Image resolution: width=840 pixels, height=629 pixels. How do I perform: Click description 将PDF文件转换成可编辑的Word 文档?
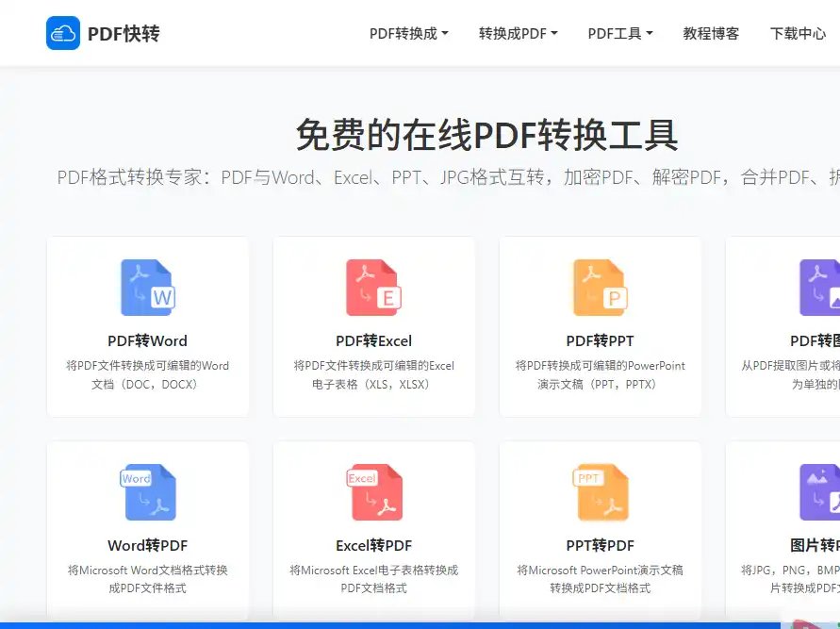click(x=148, y=375)
